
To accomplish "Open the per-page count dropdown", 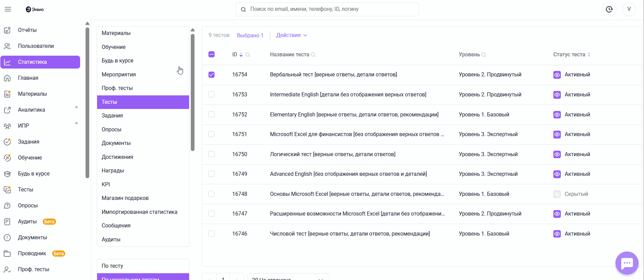I will (x=288, y=278).
